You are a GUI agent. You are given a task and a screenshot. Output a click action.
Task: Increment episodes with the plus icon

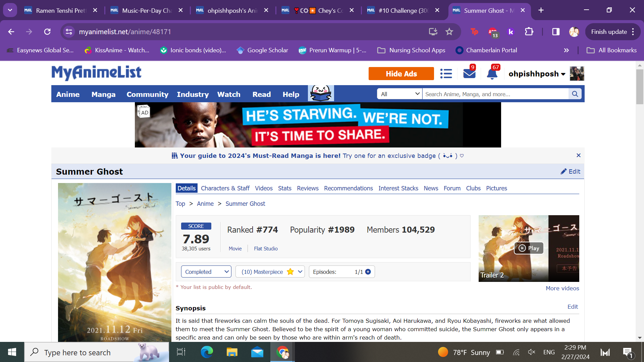[x=368, y=272]
